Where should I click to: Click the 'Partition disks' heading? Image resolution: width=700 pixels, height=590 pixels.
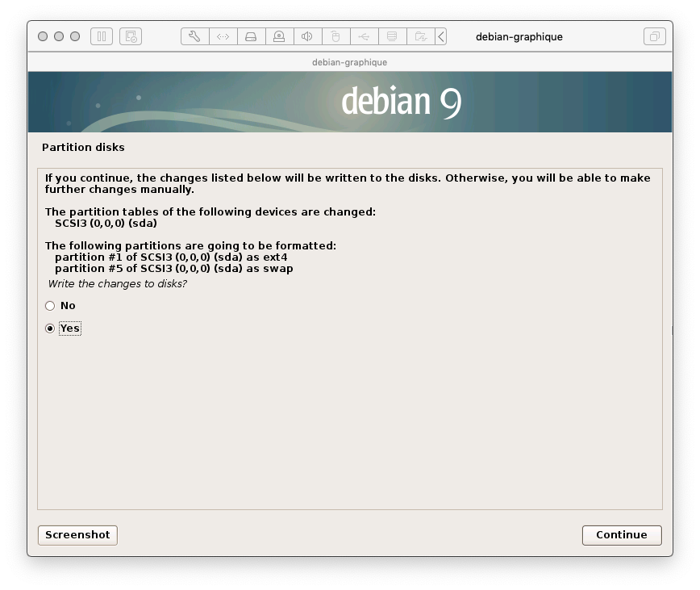tap(83, 148)
